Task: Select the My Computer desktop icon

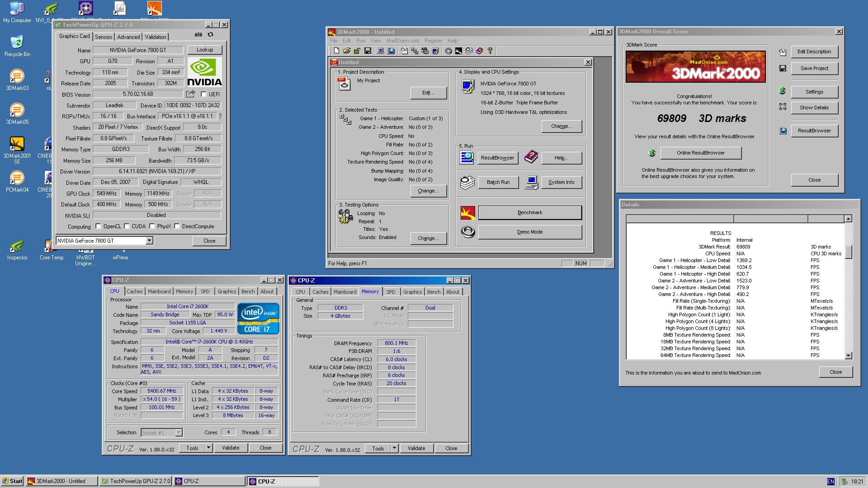Action: (17, 12)
